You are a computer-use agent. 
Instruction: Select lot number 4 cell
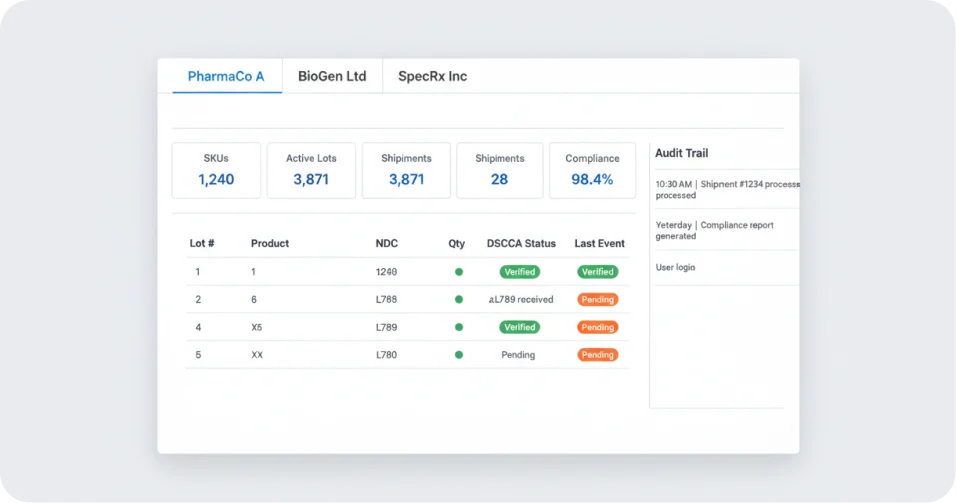tap(198, 327)
